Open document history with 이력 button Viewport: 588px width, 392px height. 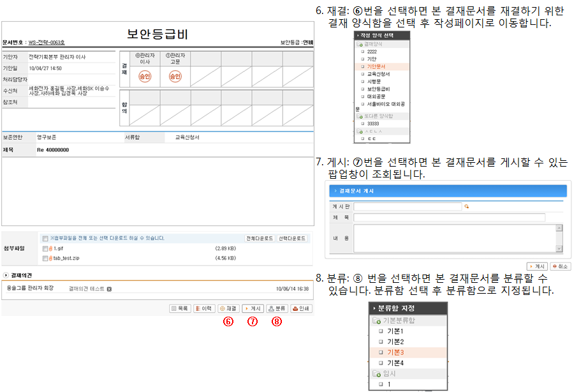coord(205,308)
